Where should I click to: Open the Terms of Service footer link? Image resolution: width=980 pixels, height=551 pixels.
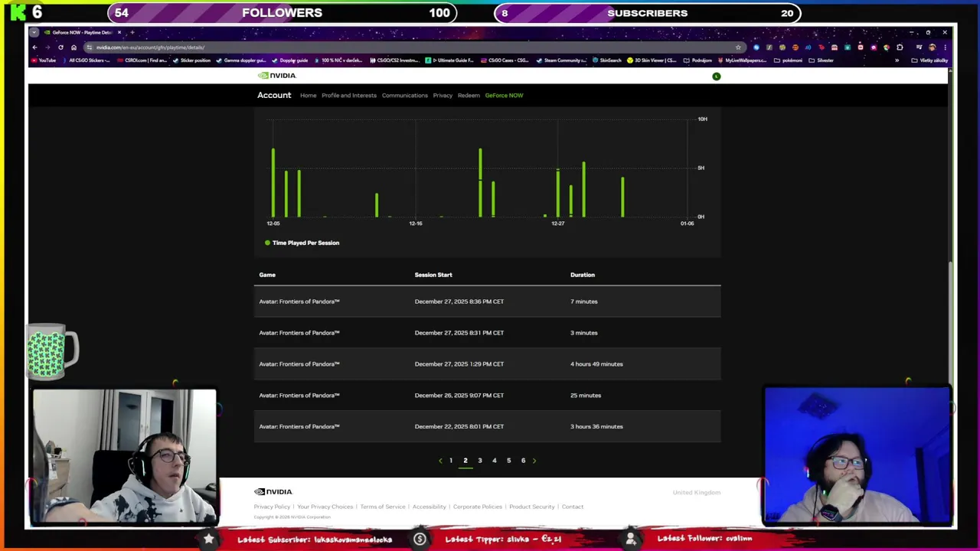pos(383,507)
